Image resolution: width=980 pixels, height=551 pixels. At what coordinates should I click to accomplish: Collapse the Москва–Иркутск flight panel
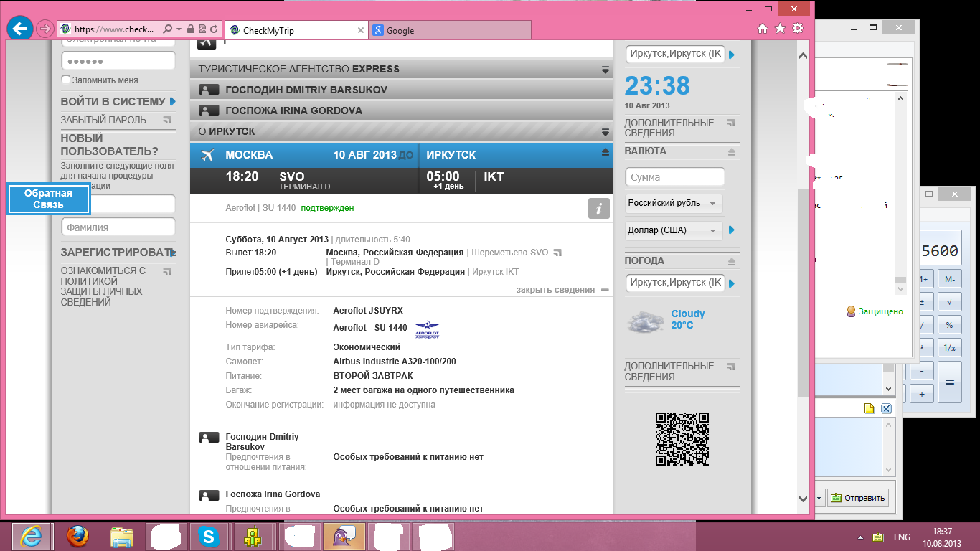(x=605, y=152)
